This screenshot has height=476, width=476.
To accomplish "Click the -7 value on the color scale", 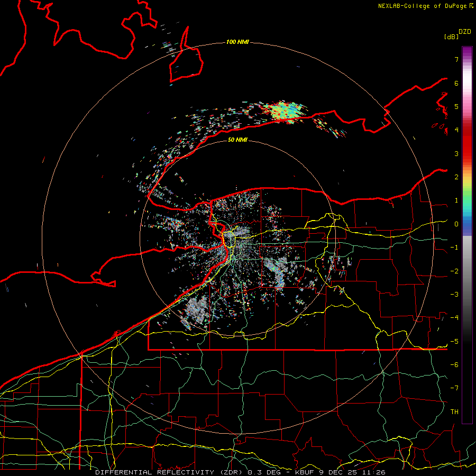I will [454, 388].
